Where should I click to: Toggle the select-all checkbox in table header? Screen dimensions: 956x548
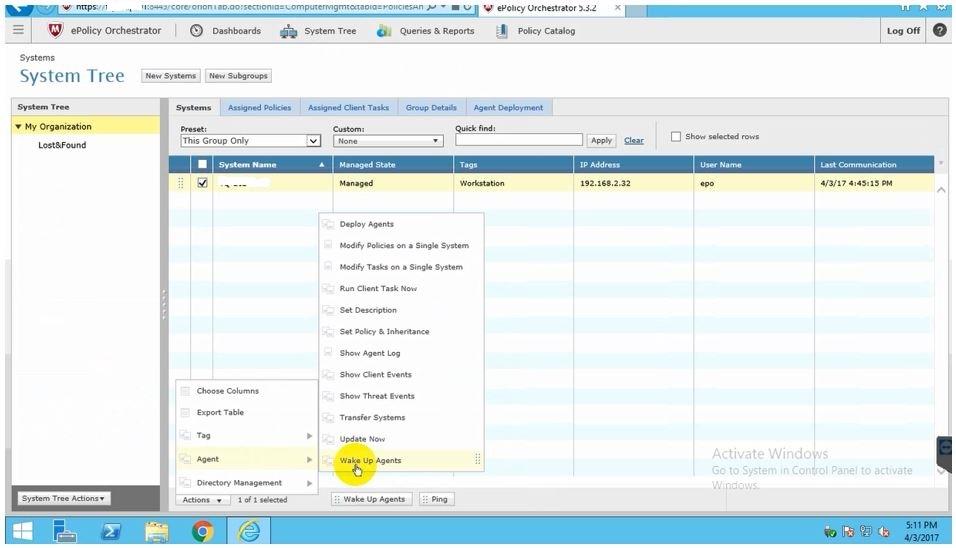tap(203, 165)
